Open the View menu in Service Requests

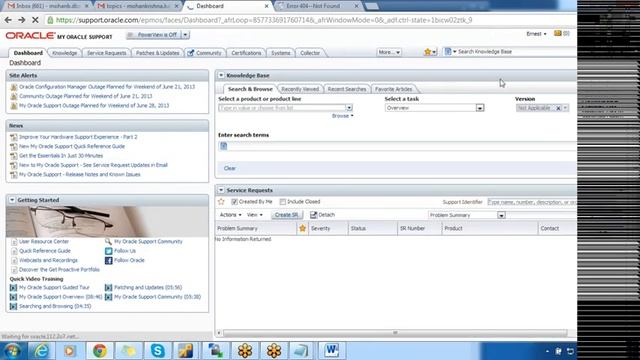pos(255,215)
